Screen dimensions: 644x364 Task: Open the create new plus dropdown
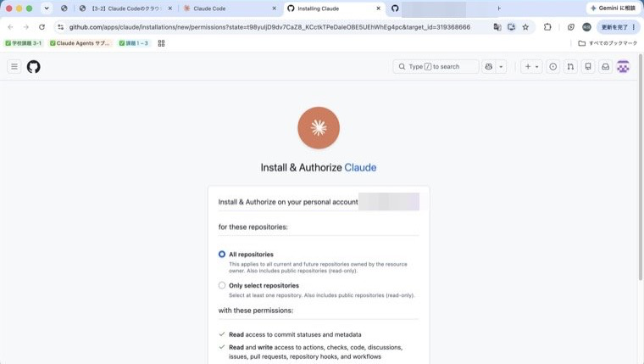tap(531, 67)
